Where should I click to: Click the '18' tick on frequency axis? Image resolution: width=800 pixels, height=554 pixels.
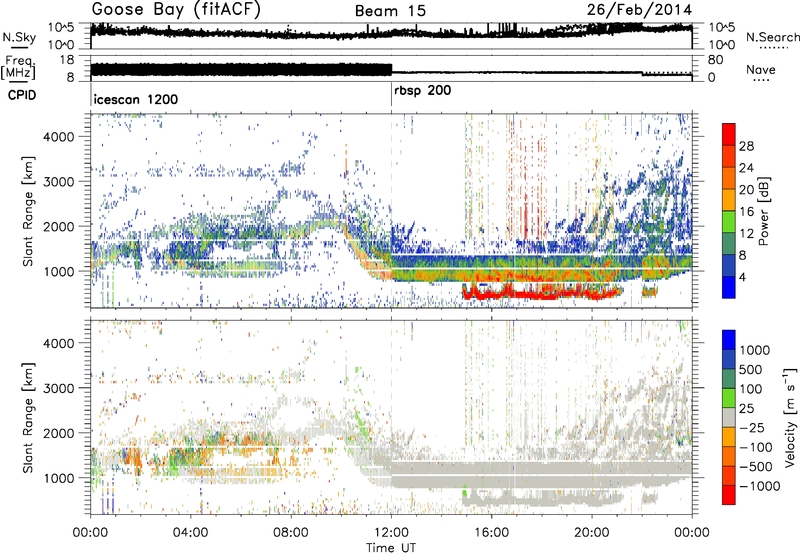(67, 60)
